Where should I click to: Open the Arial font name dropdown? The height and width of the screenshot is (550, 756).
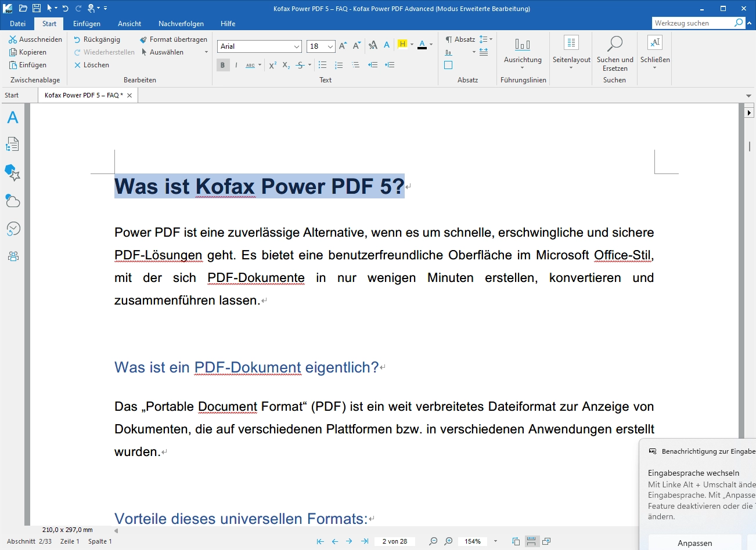[x=297, y=46]
